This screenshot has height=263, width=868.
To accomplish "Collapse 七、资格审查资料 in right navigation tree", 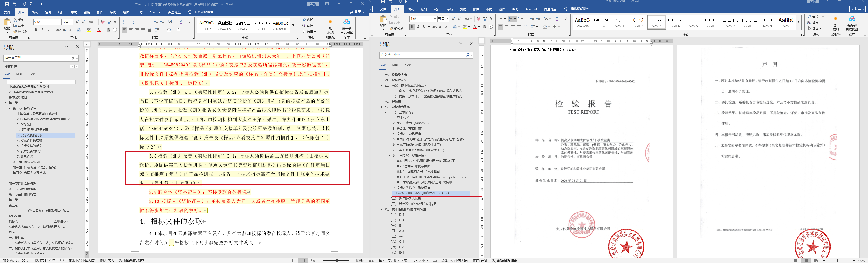I will point(382,107).
